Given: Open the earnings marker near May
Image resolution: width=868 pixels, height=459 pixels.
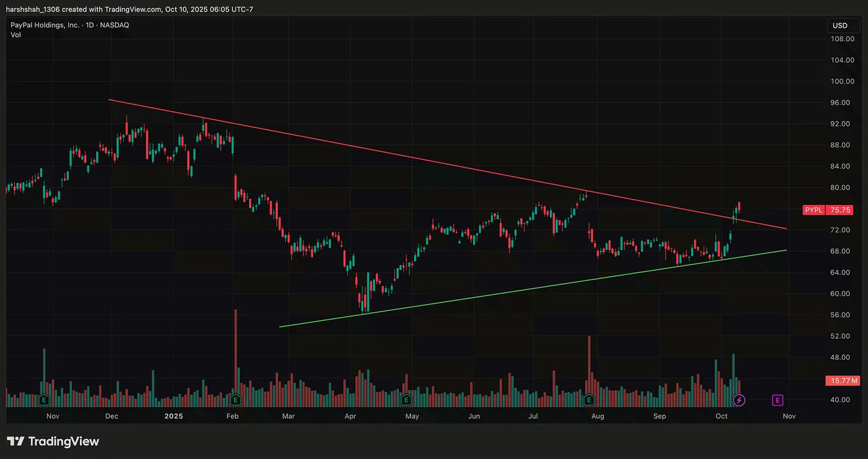Looking at the screenshot, I should tap(406, 400).
